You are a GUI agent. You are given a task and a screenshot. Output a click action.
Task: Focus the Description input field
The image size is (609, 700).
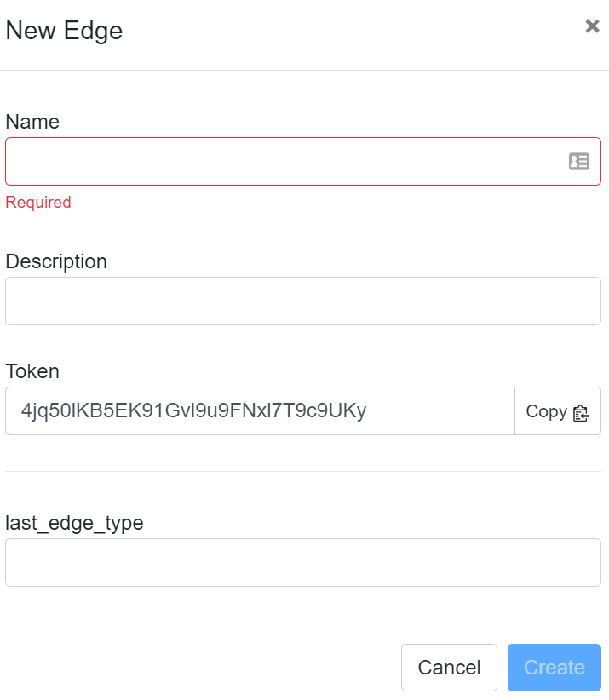pos(302,301)
